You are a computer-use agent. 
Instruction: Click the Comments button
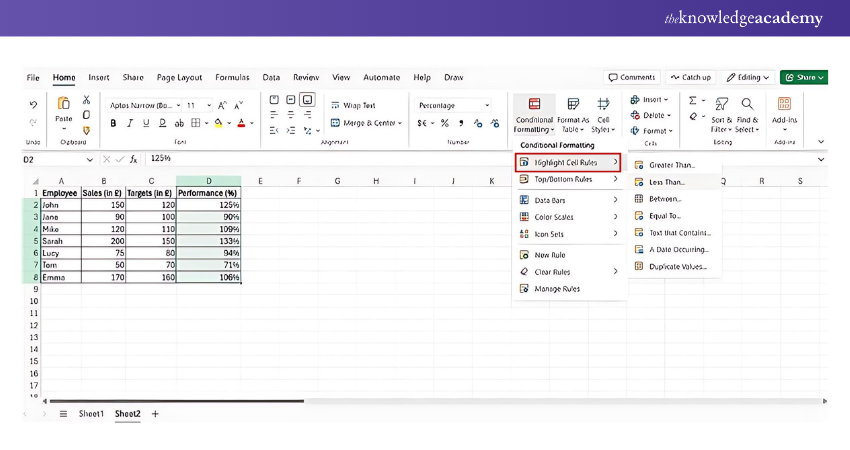pyautogui.click(x=631, y=77)
